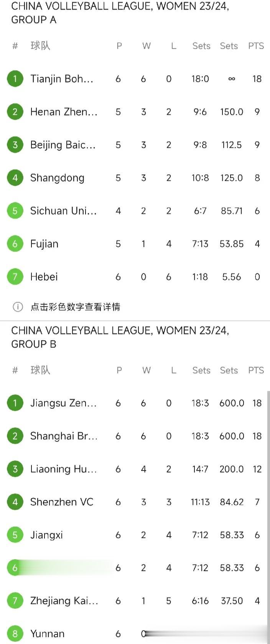Click the PTS column header in Group A
270x644 pixels.
point(256,46)
